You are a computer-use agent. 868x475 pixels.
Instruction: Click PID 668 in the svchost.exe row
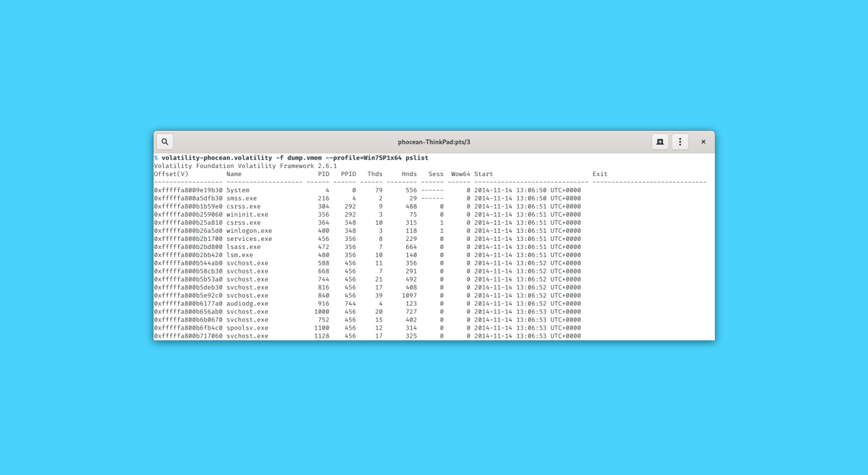click(324, 271)
